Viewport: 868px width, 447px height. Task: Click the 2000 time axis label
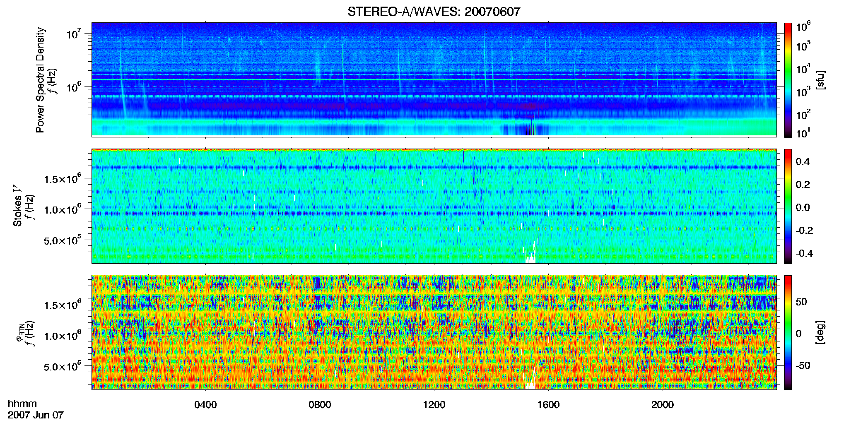point(663,405)
